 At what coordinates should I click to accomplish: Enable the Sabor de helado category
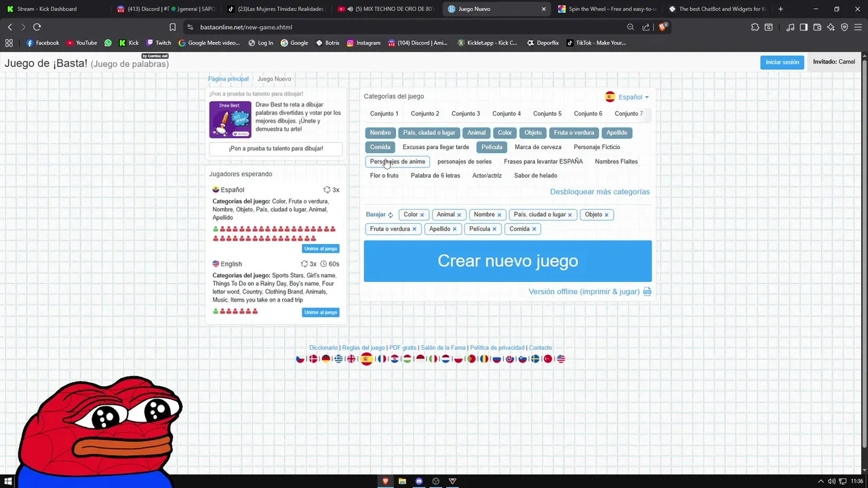pos(535,176)
